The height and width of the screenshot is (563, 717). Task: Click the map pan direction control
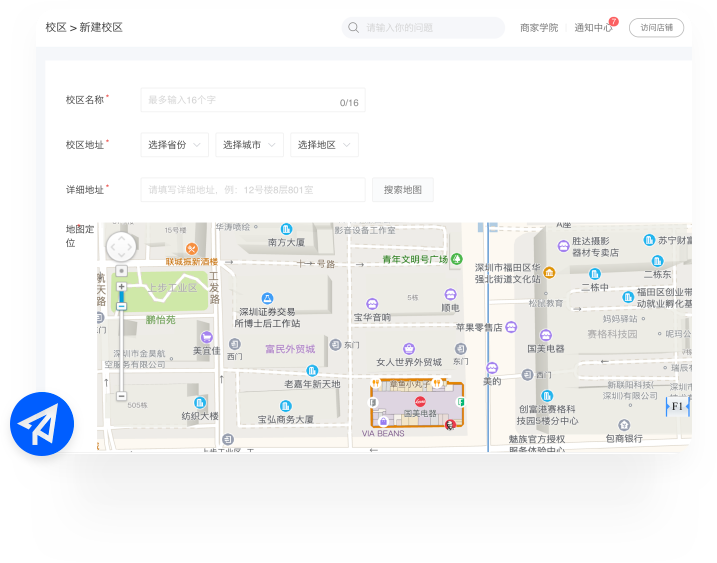pos(121,246)
